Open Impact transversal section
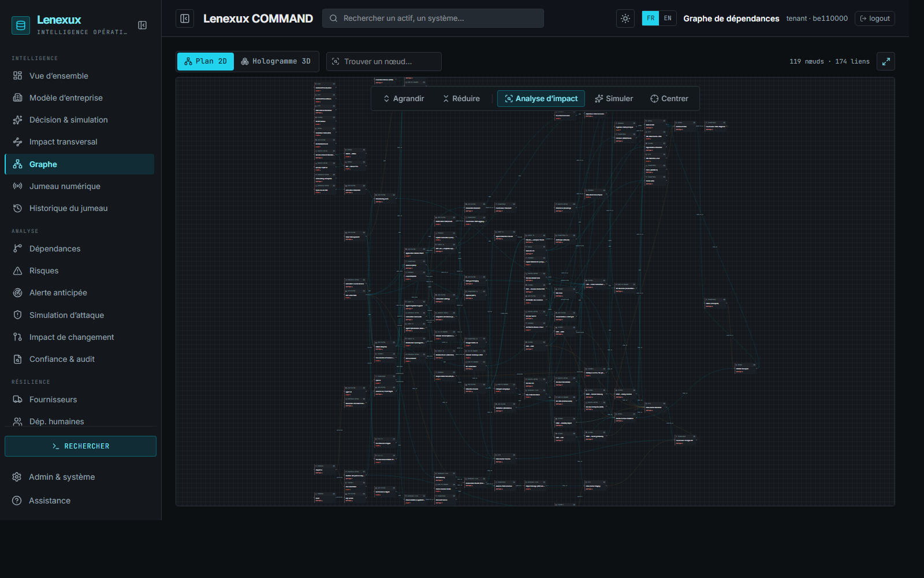The width and height of the screenshot is (924, 578). coord(80,142)
